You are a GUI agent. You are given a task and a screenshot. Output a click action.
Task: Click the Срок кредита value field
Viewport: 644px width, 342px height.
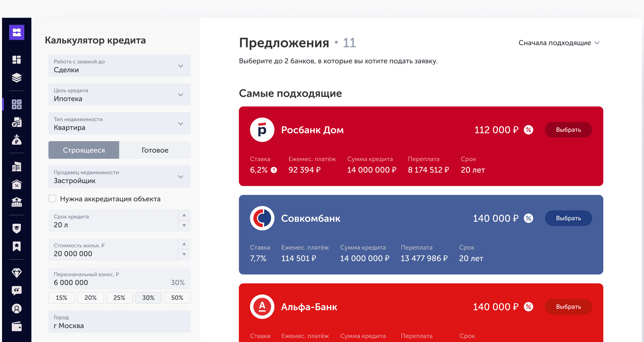(113, 221)
